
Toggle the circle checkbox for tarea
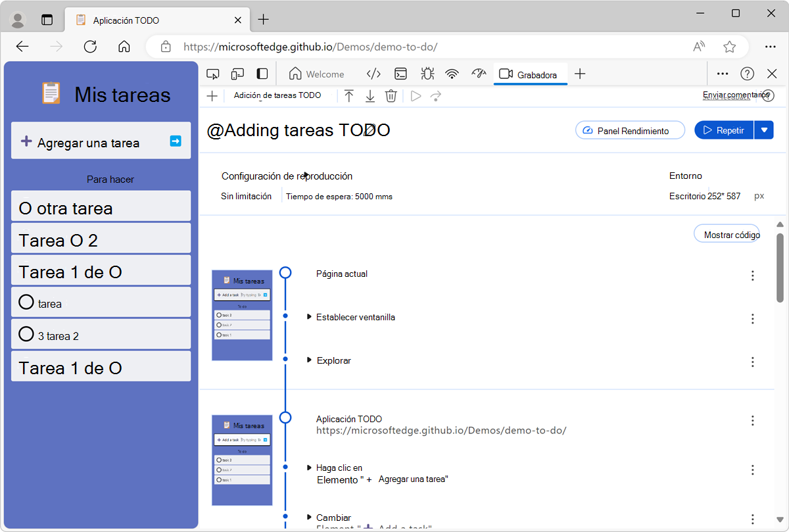(x=26, y=302)
